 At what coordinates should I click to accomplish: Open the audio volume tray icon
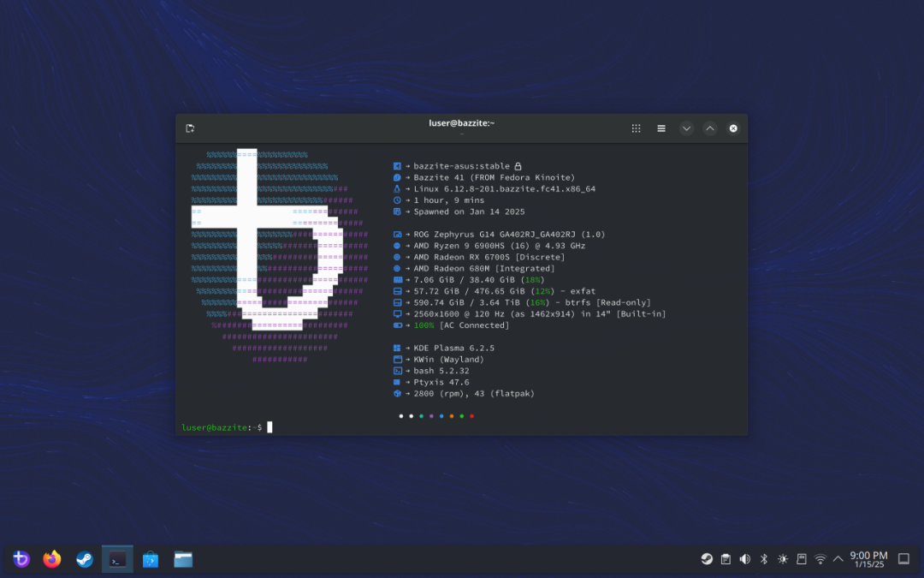[x=745, y=559]
